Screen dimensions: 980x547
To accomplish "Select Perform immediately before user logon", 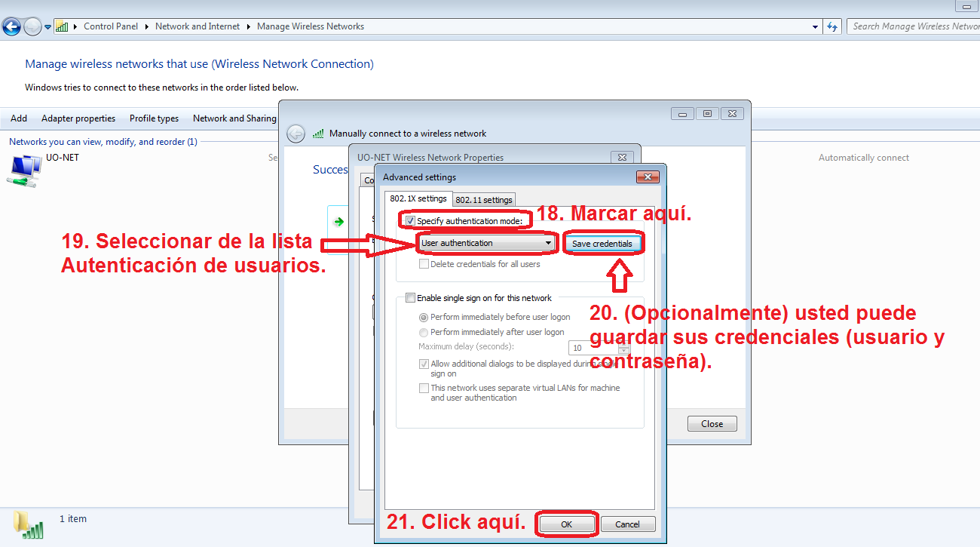I will click(x=424, y=318).
